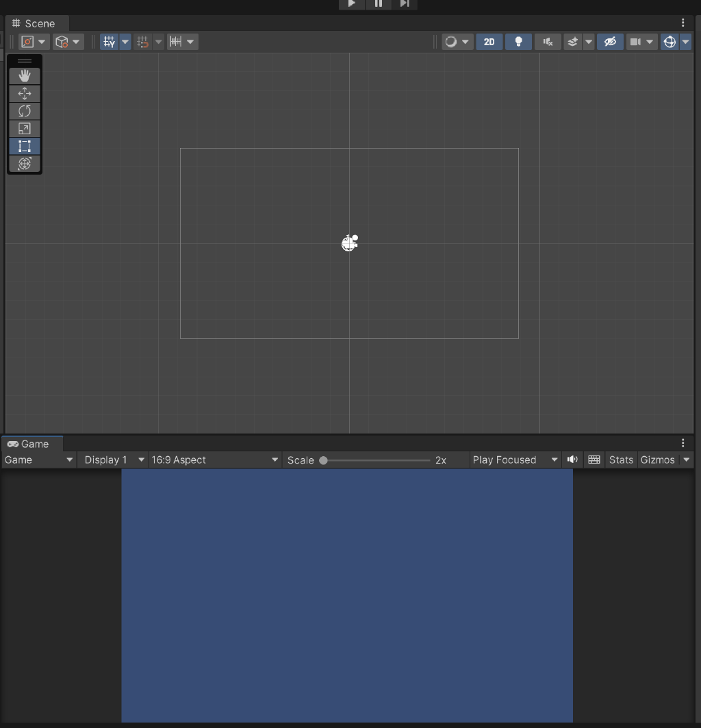Select the Hand view tool

tap(25, 76)
